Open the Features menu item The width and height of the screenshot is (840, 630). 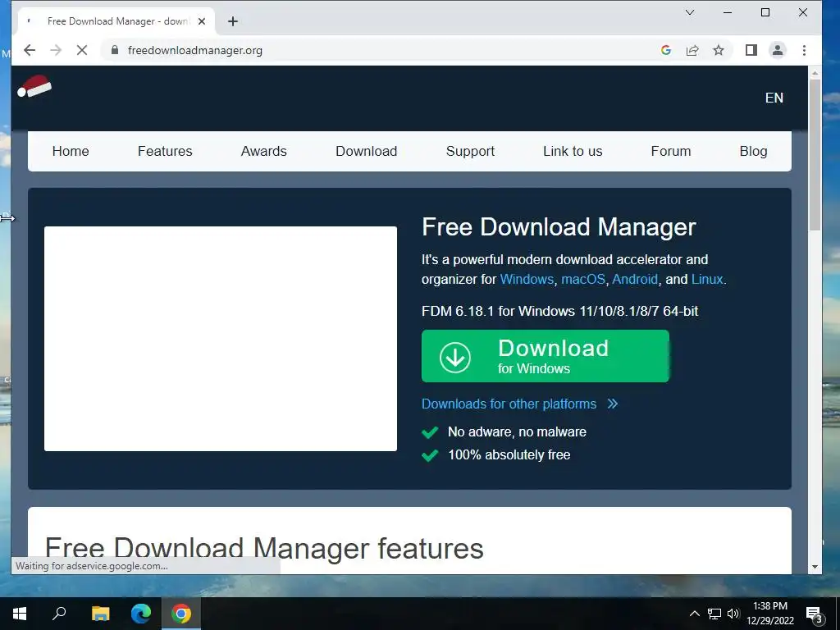[x=165, y=151]
